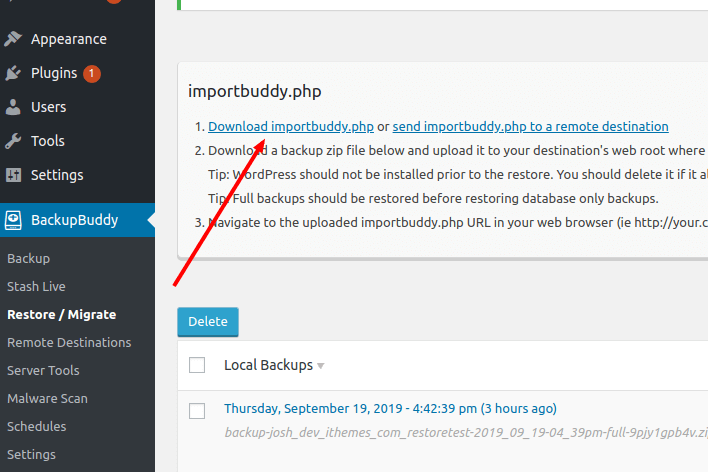Image resolution: width=708 pixels, height=472 pixels.
Task: Open the Thursday, September 19, 2019 backup link
Action: tap(390, 408)
